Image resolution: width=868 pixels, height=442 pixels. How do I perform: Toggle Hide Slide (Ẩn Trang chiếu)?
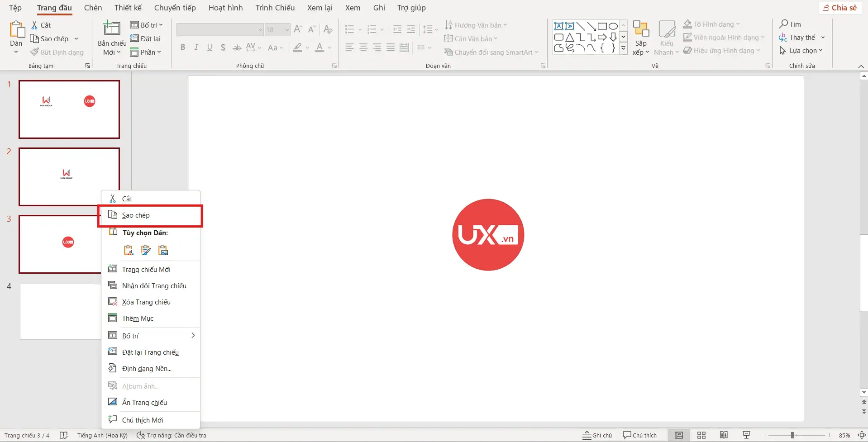click(144, 402)
